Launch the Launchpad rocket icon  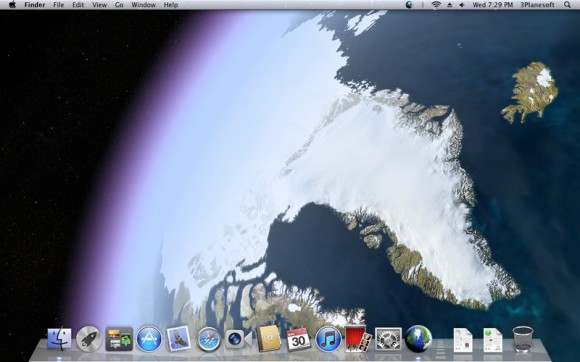pyautogui.click(x=89, y=339)
